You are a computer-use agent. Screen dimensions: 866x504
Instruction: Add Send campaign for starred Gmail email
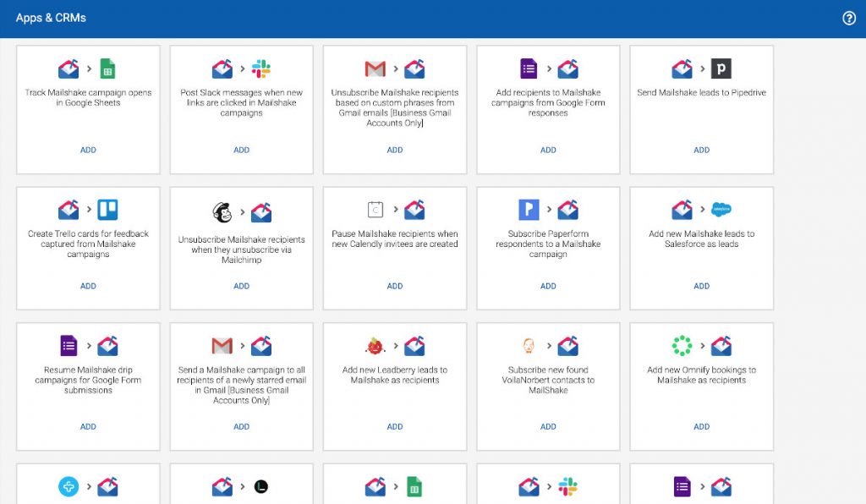(241, 427)
